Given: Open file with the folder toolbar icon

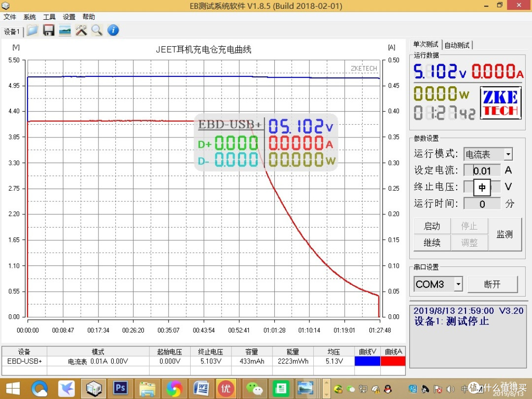Looking at the screenshot, I should pyautogui.click(x=33, y=31).
